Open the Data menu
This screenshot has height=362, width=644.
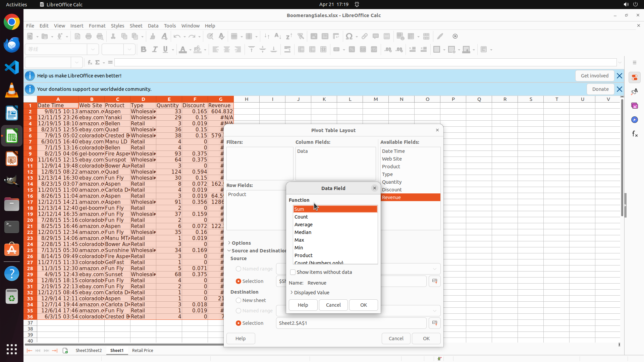click(153, 26)
